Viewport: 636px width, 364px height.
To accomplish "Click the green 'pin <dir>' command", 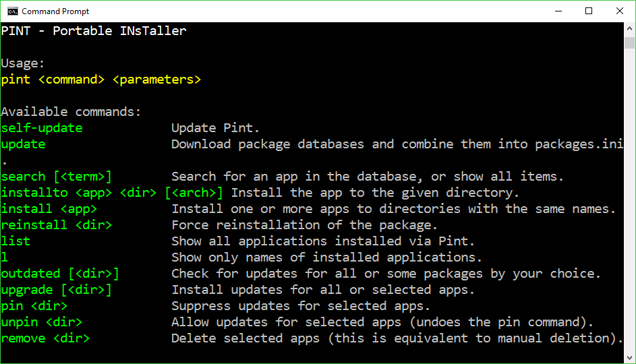I will point(34,306).
